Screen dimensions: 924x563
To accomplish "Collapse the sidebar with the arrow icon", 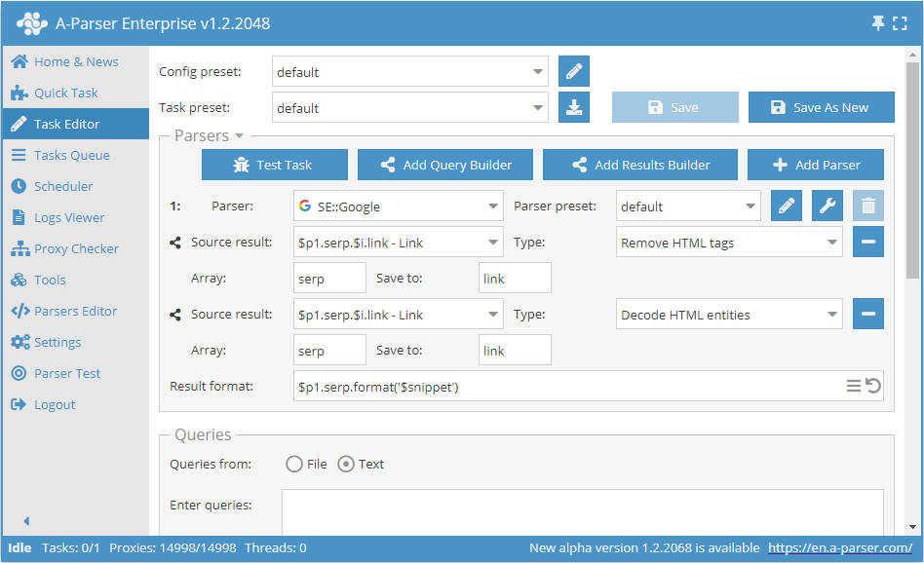I will click(x=24, y=521).
